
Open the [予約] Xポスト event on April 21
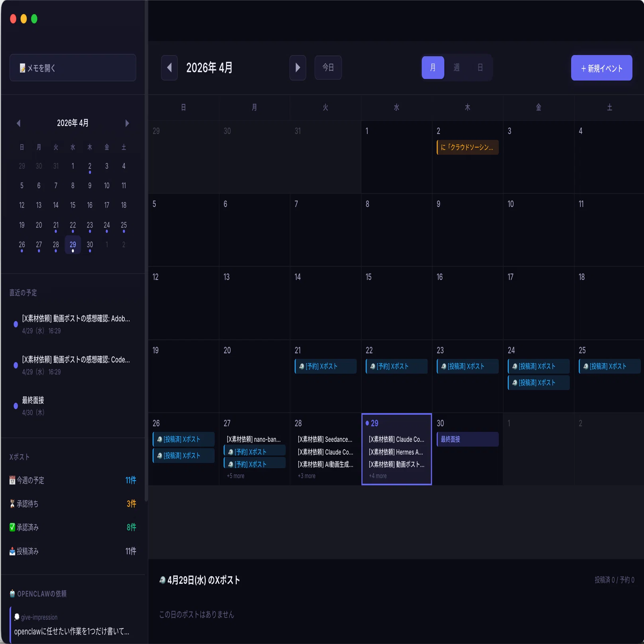pos(325,366)
